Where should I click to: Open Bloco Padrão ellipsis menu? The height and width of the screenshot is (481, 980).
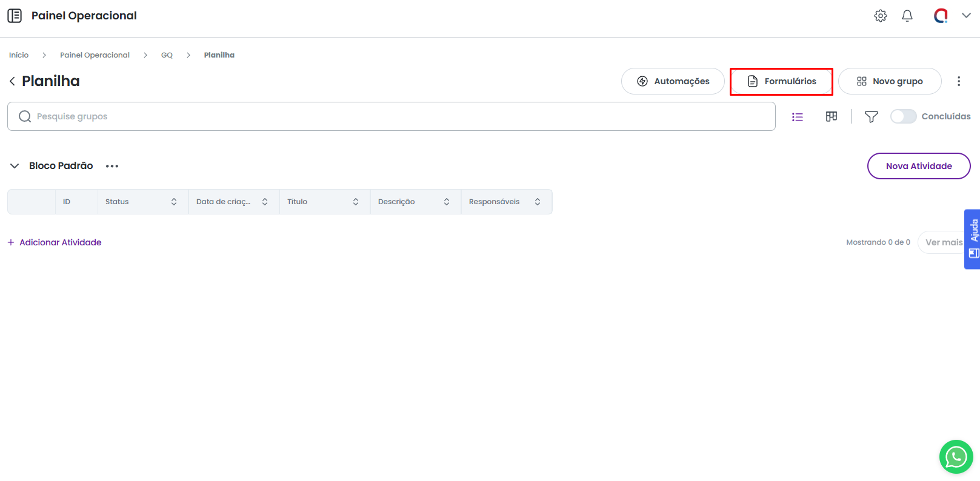[x=112, y=166]
